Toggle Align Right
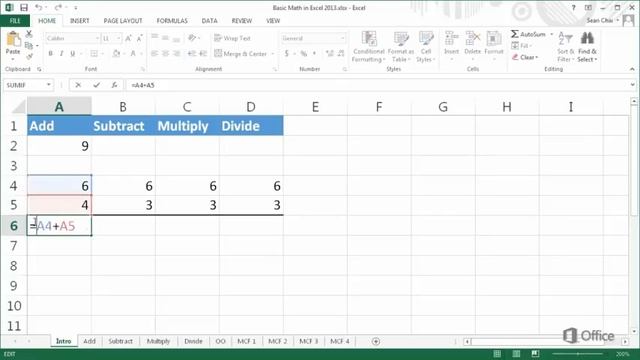Viewport: 640px width, 360px height. tap(176, 53)
